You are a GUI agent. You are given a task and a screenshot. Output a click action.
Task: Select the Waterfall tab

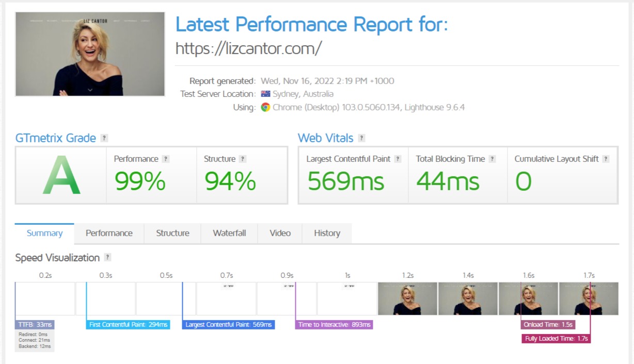(229, 233)
